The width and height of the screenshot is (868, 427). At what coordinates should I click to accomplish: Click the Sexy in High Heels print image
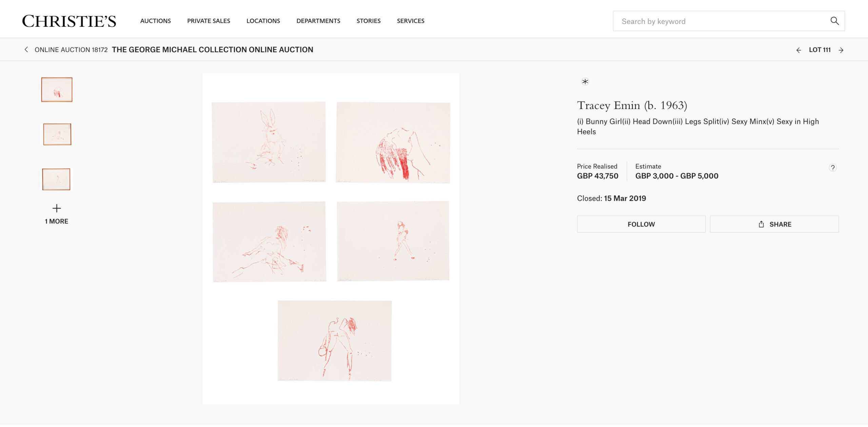335,341
